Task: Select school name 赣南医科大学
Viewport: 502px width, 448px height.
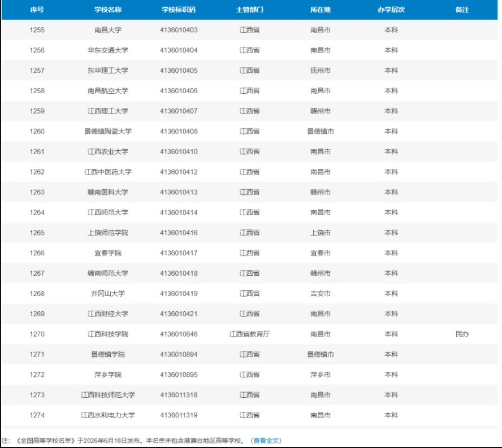Action: coord(108,192)
